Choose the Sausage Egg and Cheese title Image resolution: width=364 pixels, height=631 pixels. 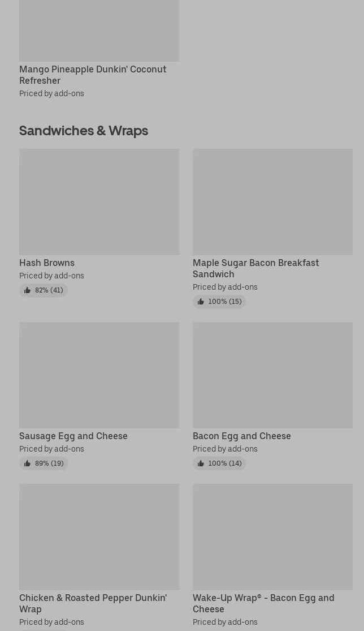pyautogui.click(x=73, y=436)
